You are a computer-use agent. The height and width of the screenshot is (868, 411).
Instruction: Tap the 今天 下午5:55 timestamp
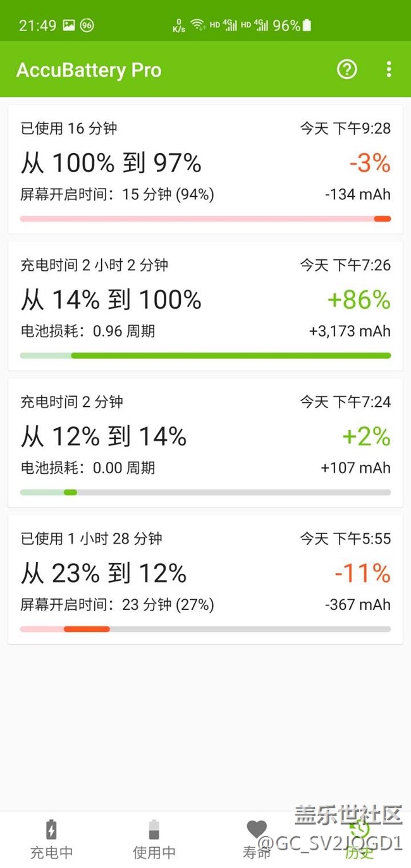pos(345,539)
